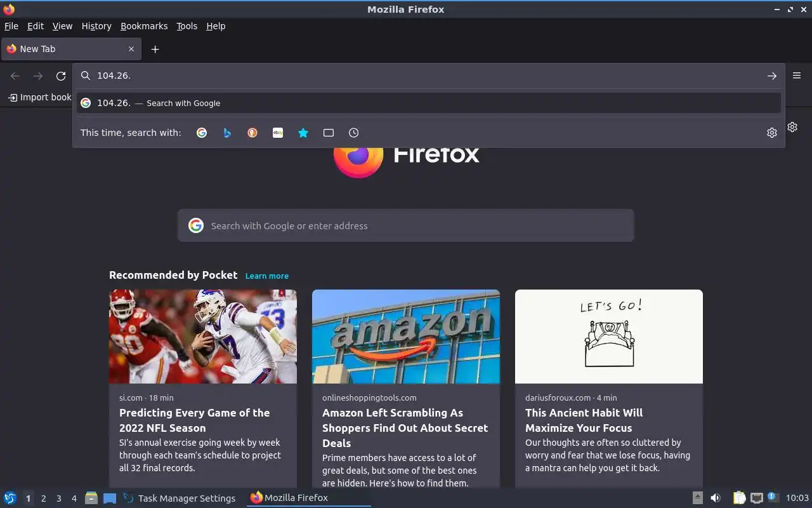Viewport: 812px width, 508px height.
Task: Open the File menu
Action: pos(11,26)
